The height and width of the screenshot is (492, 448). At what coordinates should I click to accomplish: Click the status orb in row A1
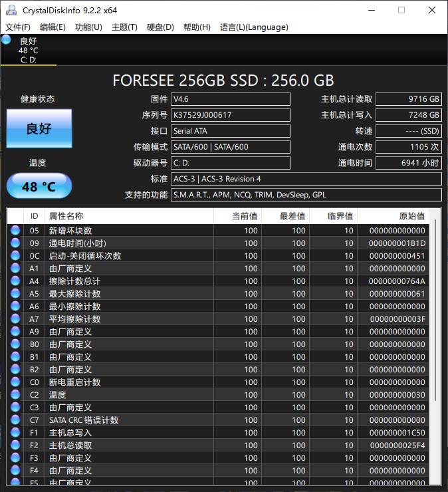[x=15, y=269]
